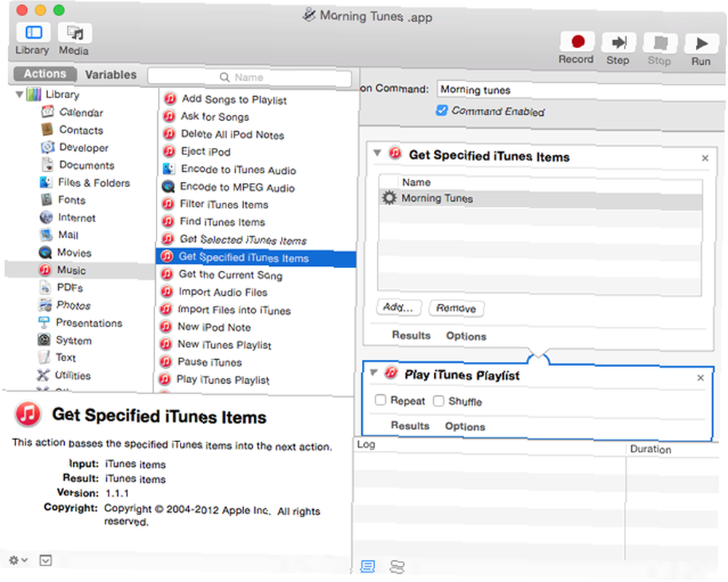Collapse the Play iTunes Playlist action

pyautogui.click(x=373, y=372)
